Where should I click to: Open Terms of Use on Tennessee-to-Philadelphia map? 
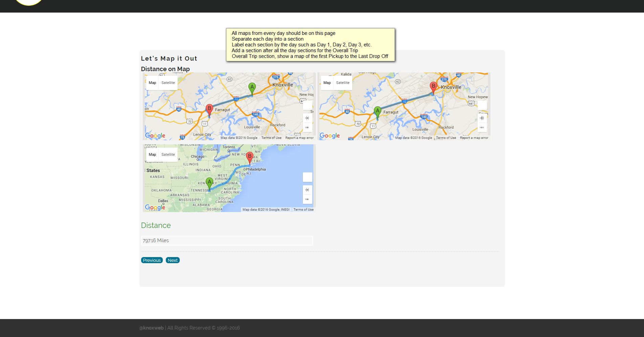coord(304,210)
